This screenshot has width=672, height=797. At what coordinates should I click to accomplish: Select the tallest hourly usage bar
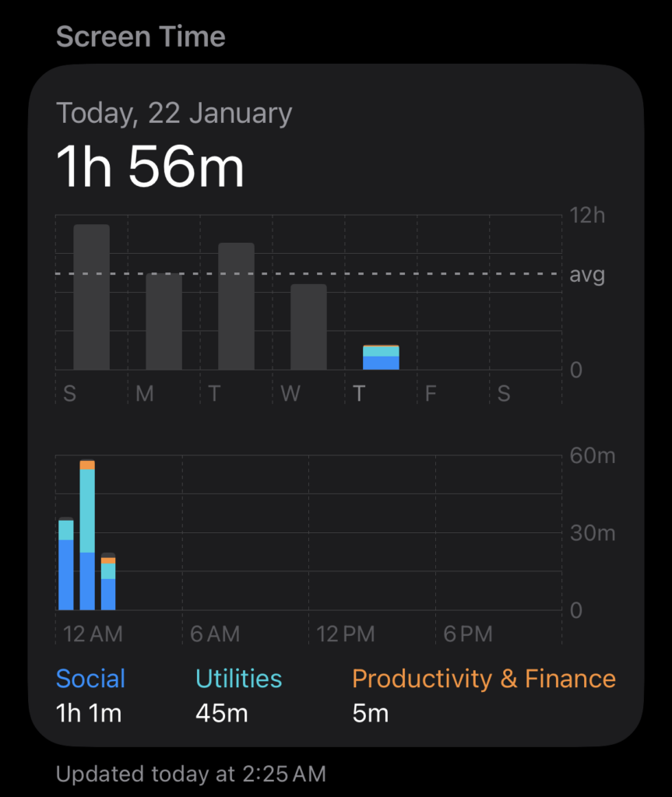coord(87,535)
